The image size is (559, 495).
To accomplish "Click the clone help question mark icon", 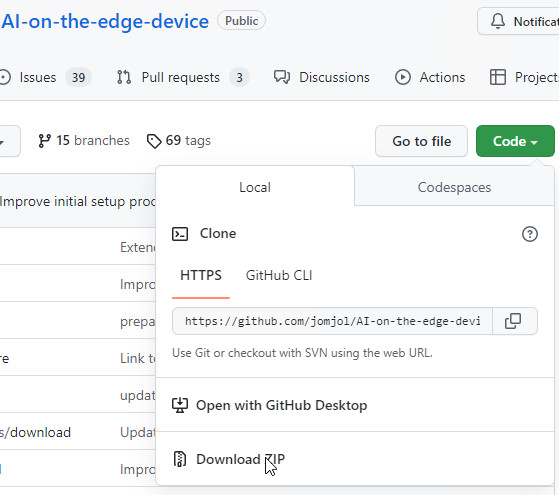I will tap(530, 234).
